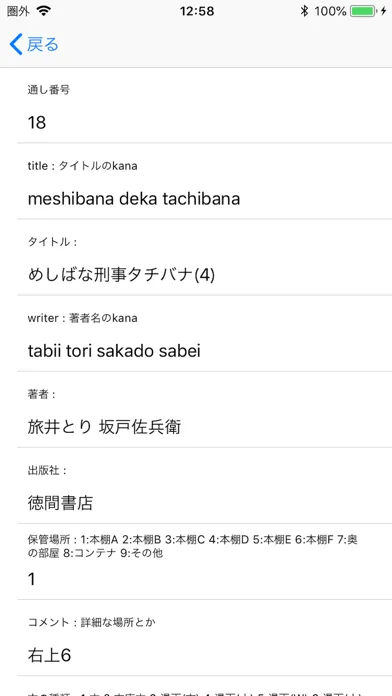Edit the publisher field 徳間書店
The width and height of the screenshot is (392, 696).
[x=205, y=503]
